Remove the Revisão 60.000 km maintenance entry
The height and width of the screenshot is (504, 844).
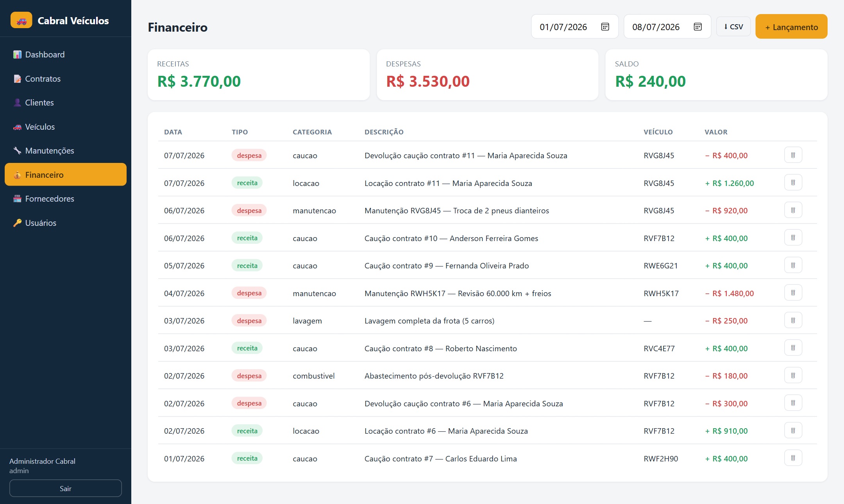[793, 293]
